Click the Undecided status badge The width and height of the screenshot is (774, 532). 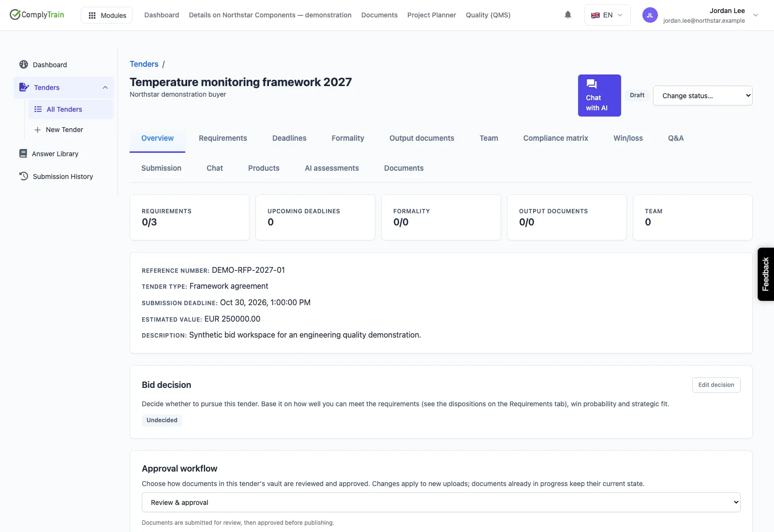pos(162,420)
